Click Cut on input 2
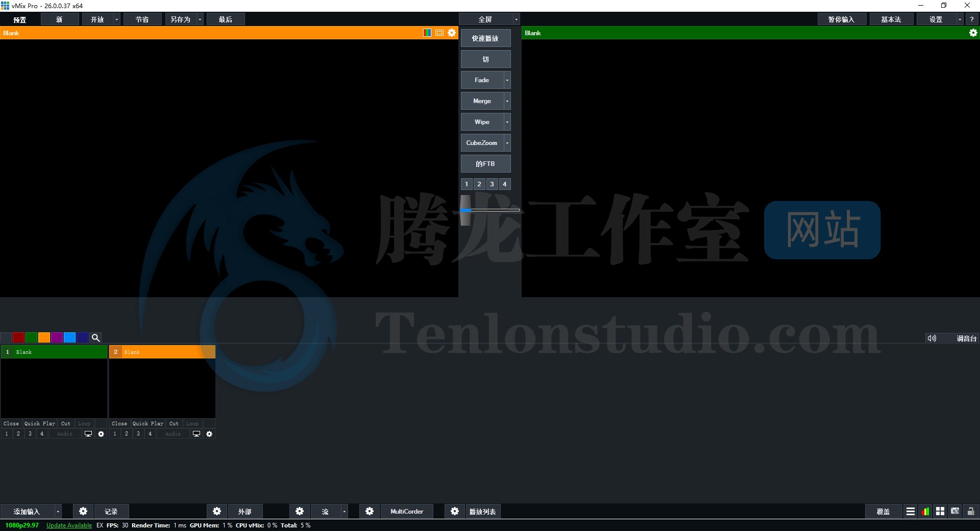 [x=174, y=424]
